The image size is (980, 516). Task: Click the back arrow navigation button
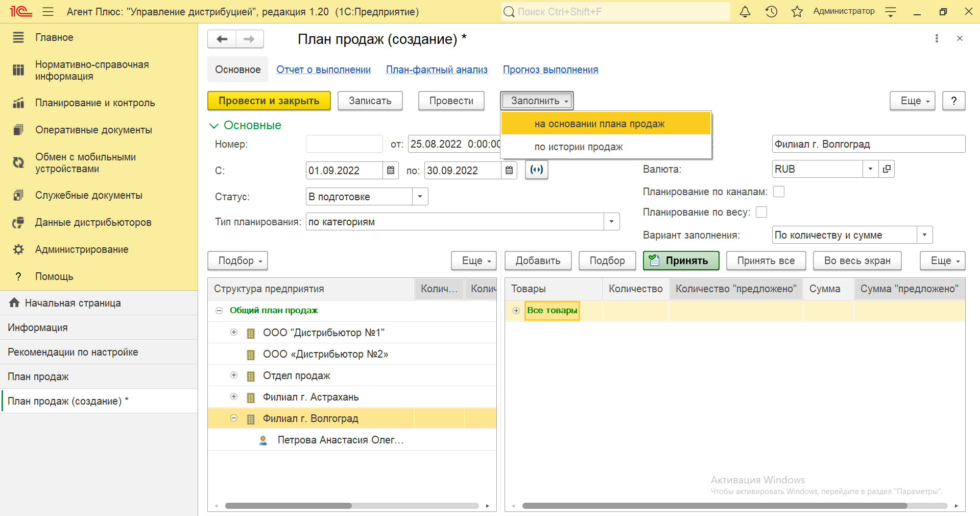click(222, 39)
